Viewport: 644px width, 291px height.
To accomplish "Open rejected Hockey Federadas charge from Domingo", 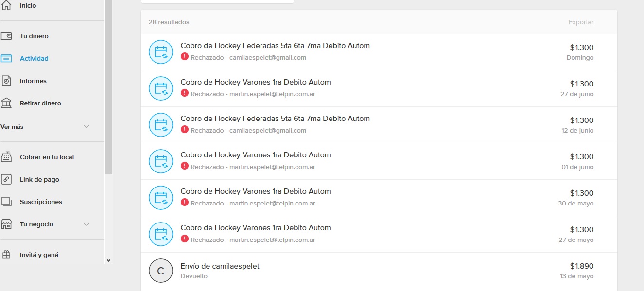I will 275,46.
